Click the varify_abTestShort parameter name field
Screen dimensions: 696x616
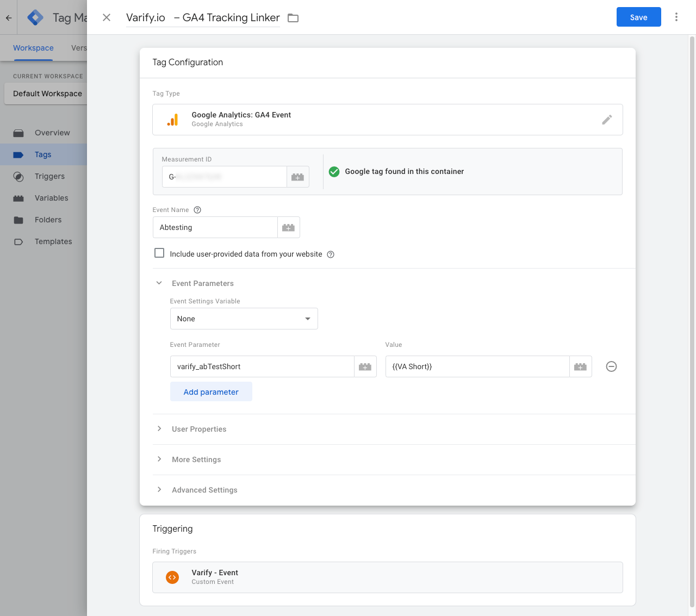coord(262,366)
